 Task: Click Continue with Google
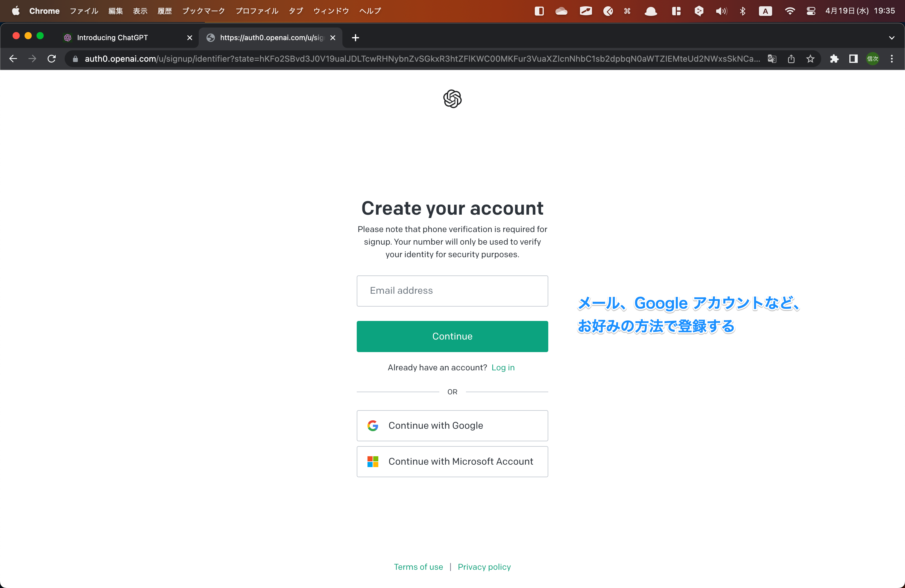coord(452,425)
